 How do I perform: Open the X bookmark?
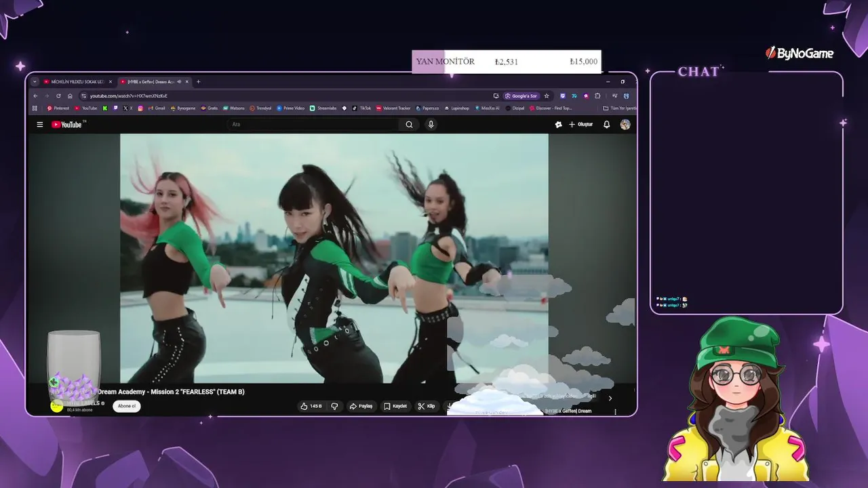(127, 108)
